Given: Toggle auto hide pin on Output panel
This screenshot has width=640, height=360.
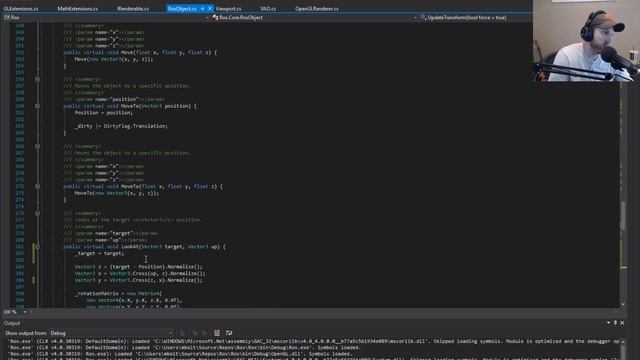Looking at the screenshot, I should point(615,323).
